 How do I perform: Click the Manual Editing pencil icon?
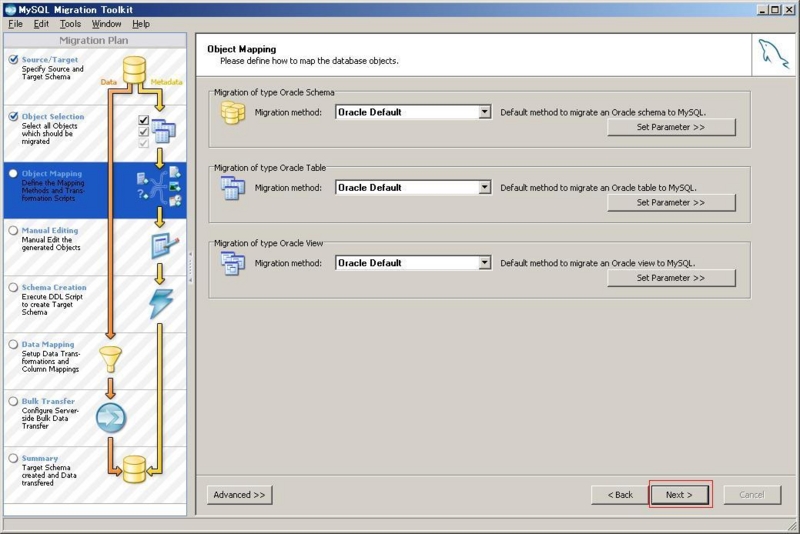coord(165,245)
